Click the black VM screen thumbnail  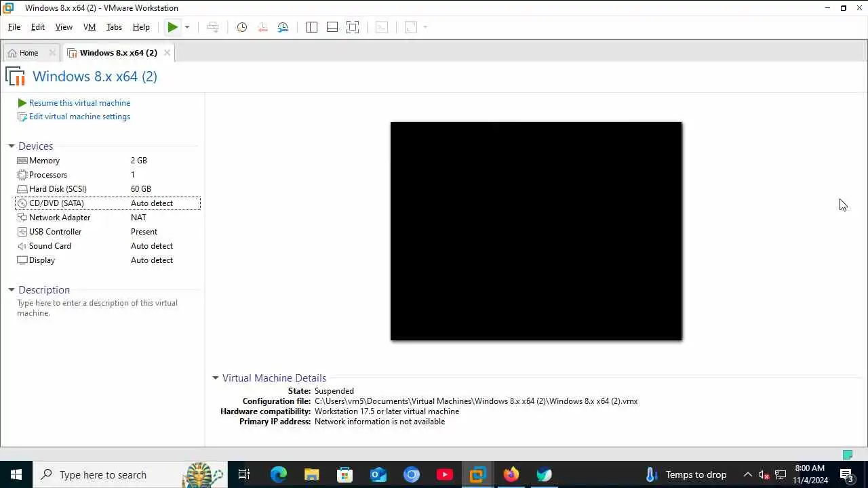pos(536,231)
